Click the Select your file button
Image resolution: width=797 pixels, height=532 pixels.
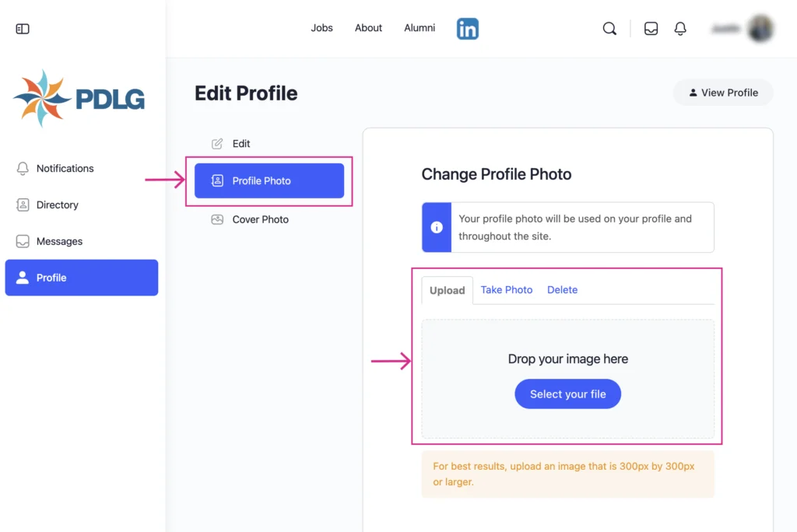(567, 394)
